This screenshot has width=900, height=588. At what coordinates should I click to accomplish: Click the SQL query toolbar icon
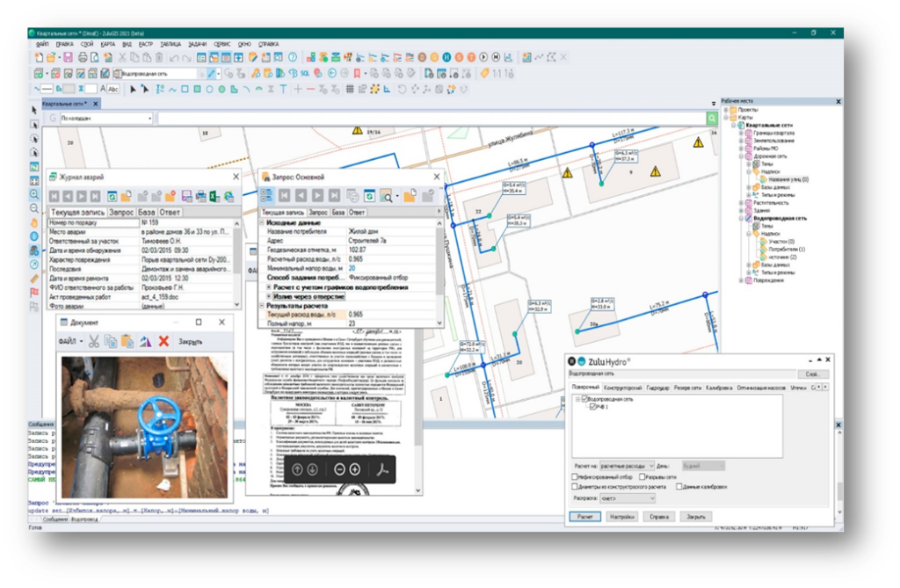[305, 74]
